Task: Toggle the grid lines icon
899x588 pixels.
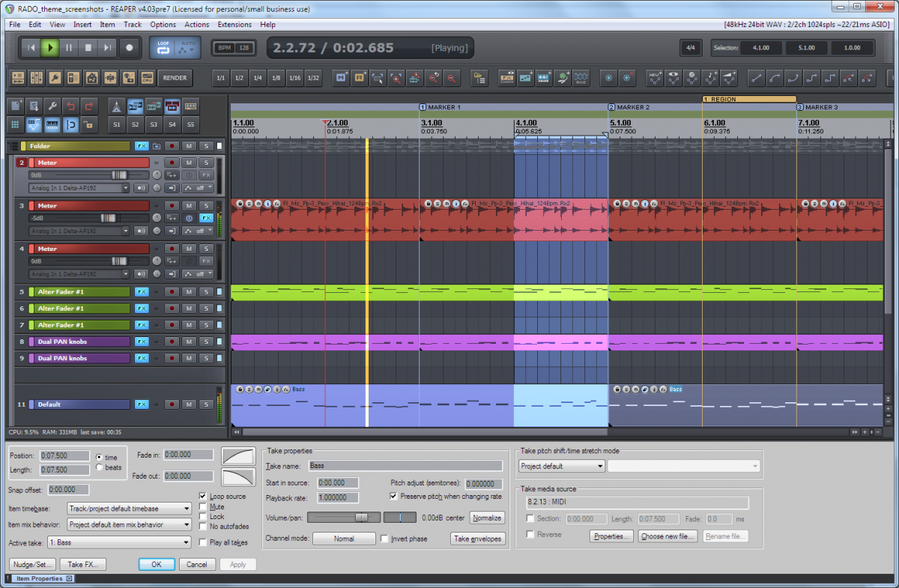Action: point(16,124)
